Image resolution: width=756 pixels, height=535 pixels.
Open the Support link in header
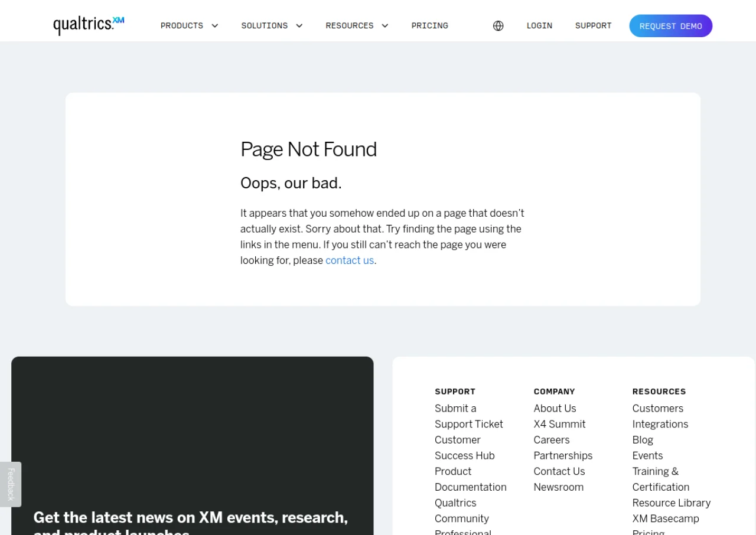[594, 26]
